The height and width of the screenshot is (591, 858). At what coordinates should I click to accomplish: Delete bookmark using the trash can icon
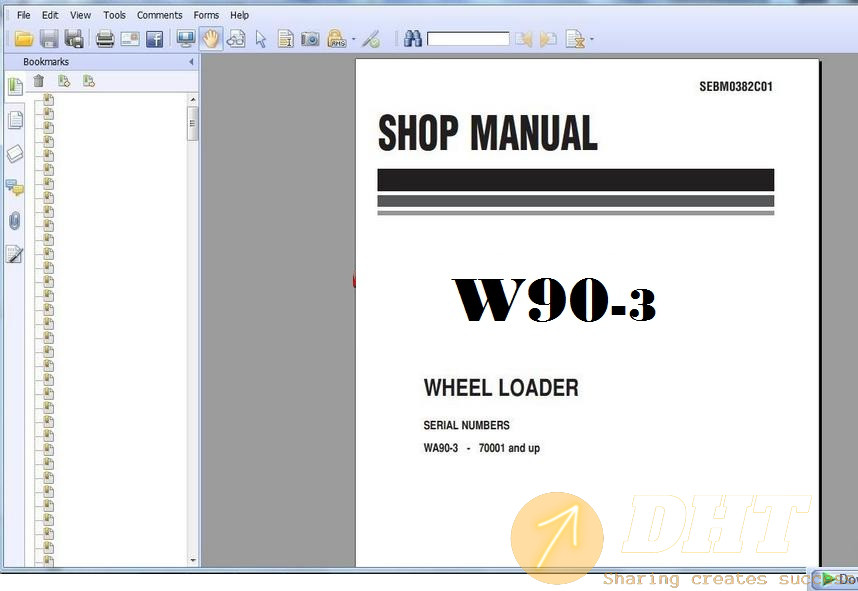tap(38, 81)
